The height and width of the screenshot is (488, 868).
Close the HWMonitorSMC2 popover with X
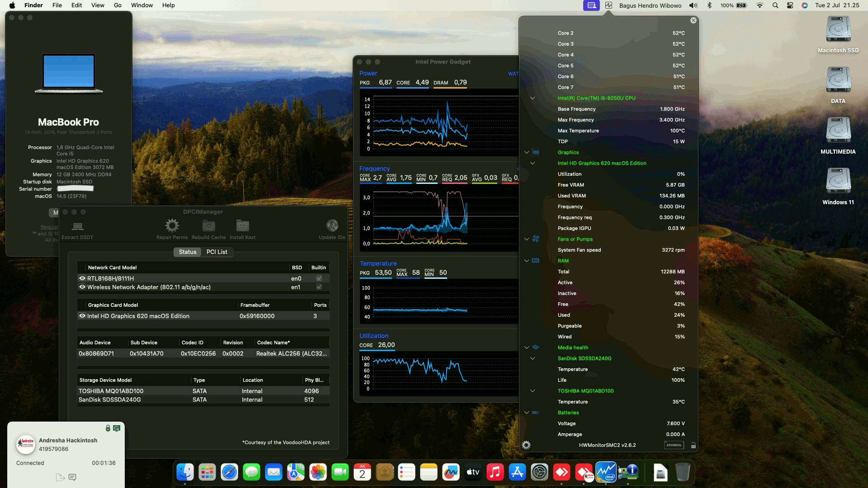693,20
